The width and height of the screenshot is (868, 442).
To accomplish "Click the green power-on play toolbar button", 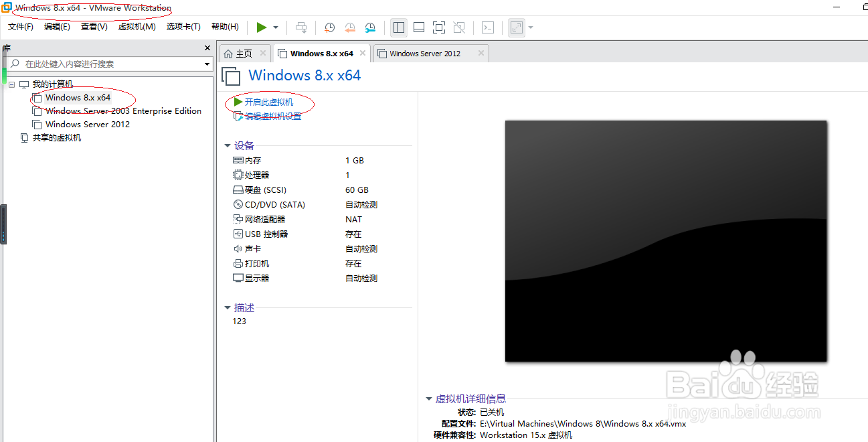I will (262, 27).
